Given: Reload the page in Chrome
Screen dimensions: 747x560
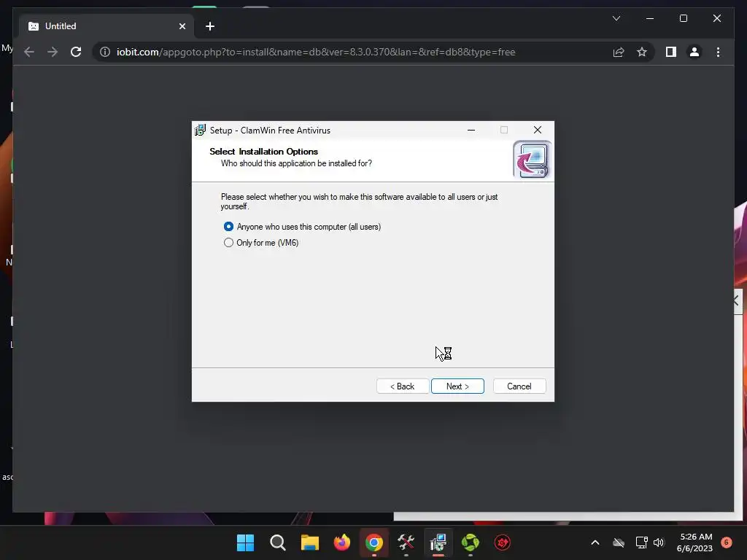Looking at the screenshot, I should point(76,52).
